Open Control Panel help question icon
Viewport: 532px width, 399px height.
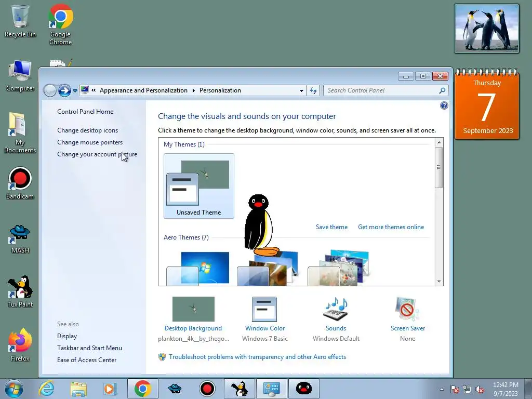tap(444, 105)
